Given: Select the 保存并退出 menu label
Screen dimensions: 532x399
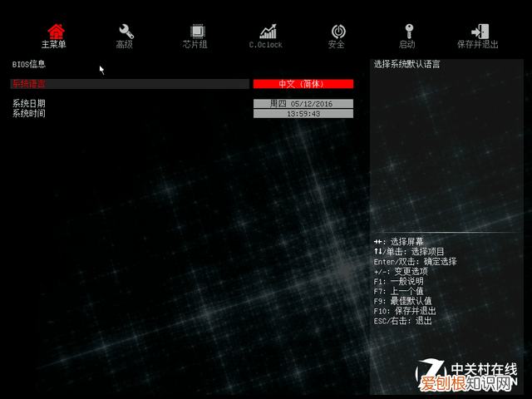Looking at the screenshot, I should pos(478,45).
